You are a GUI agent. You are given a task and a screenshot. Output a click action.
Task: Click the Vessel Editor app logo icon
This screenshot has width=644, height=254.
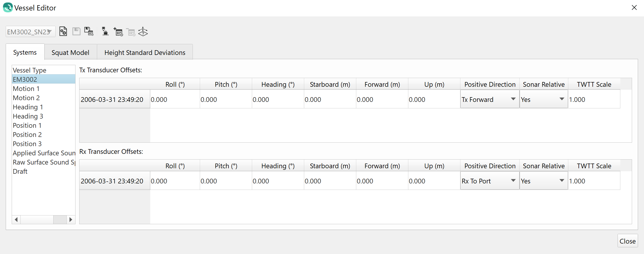[7, 8]
